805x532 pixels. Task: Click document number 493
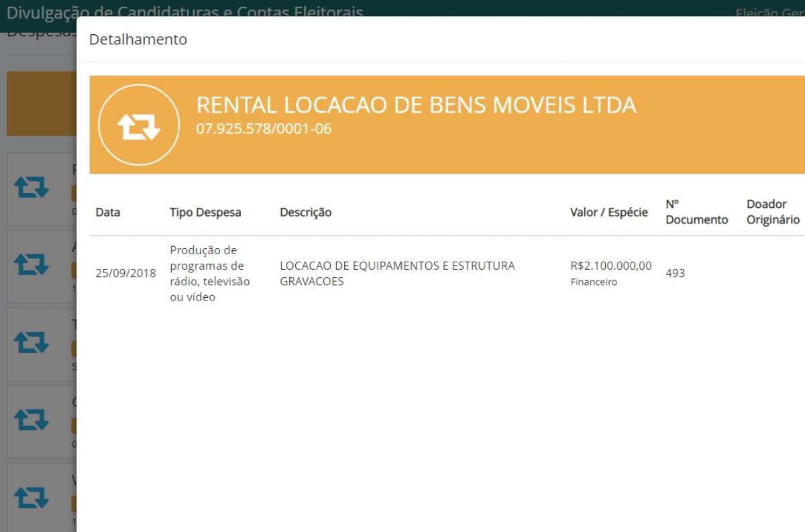[x=675, y=274]
